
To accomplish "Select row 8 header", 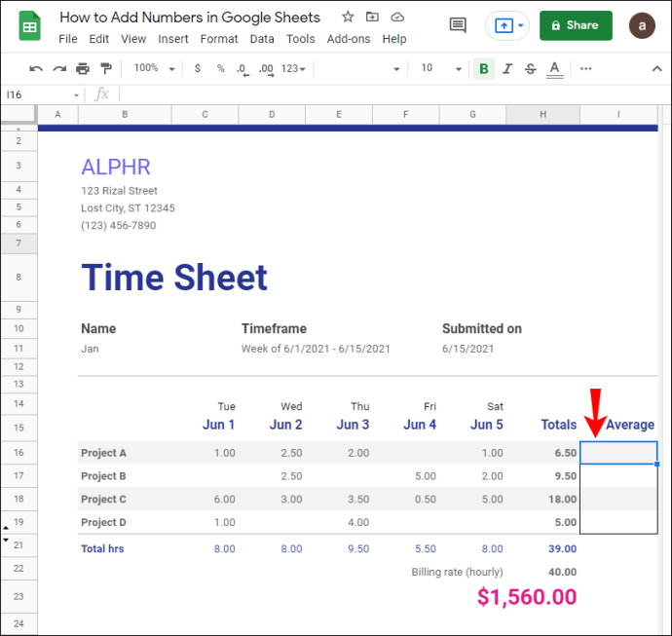I will 19,278.
